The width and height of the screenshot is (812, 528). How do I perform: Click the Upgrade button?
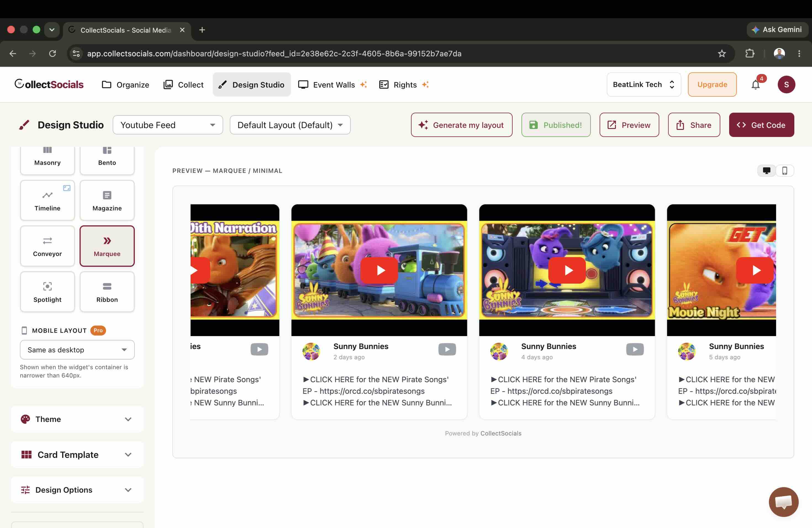(x=712, y=85)
